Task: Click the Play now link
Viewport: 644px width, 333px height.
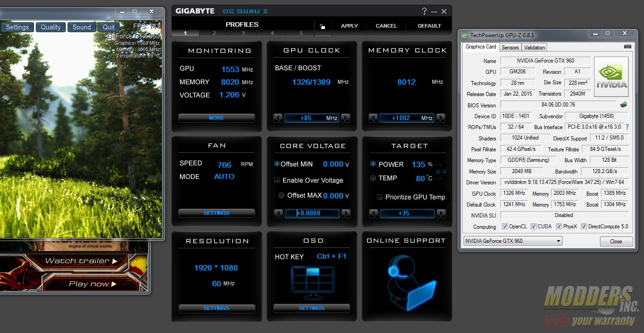Action: click(92, 284)
